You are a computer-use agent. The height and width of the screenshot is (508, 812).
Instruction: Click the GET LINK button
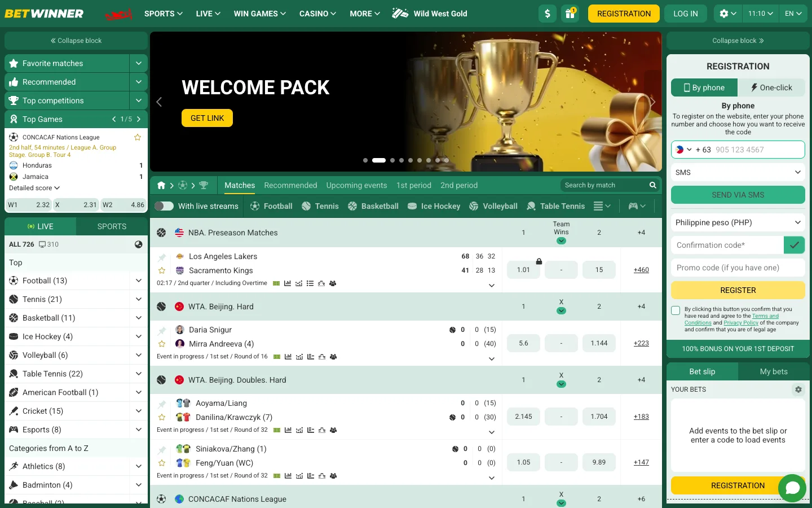[207, 118]
